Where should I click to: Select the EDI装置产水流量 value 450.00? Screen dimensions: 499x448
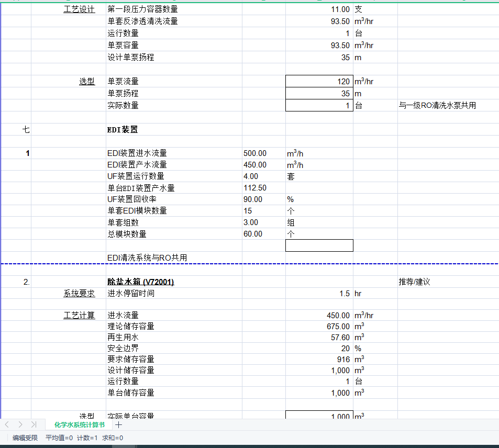[263, 165]
